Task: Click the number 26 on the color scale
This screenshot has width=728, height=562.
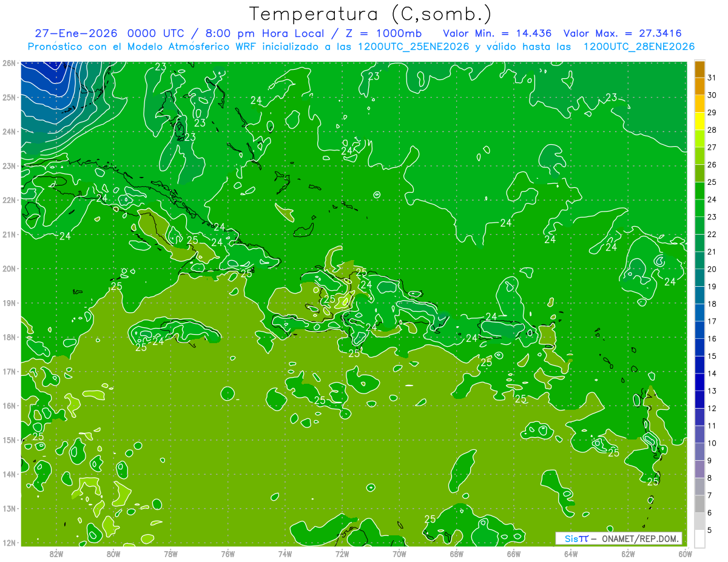Action: (712, 164)
